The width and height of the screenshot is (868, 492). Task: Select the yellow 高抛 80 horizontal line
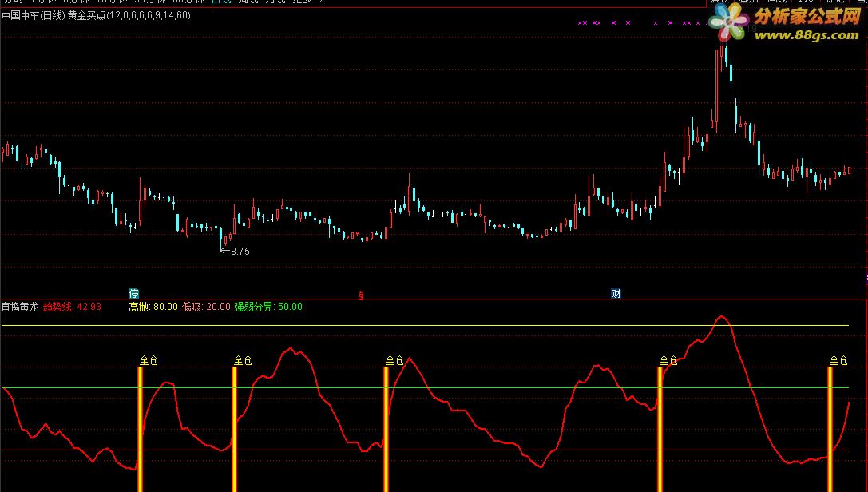coord(425,325)
